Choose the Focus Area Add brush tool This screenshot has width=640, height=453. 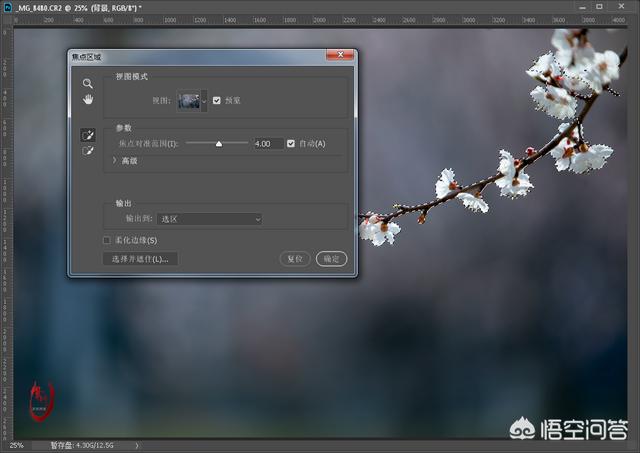point(88,133)
